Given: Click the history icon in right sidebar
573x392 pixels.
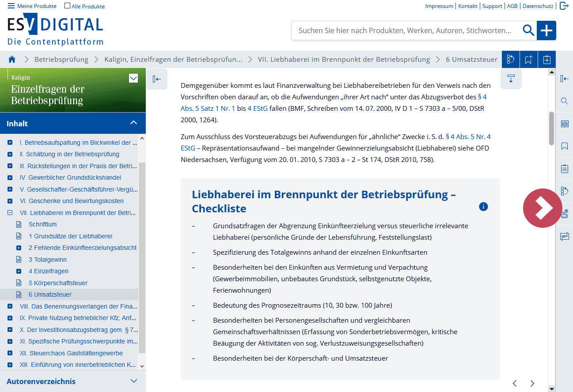Looking at the screenshot, I should [x=564, y=191].
